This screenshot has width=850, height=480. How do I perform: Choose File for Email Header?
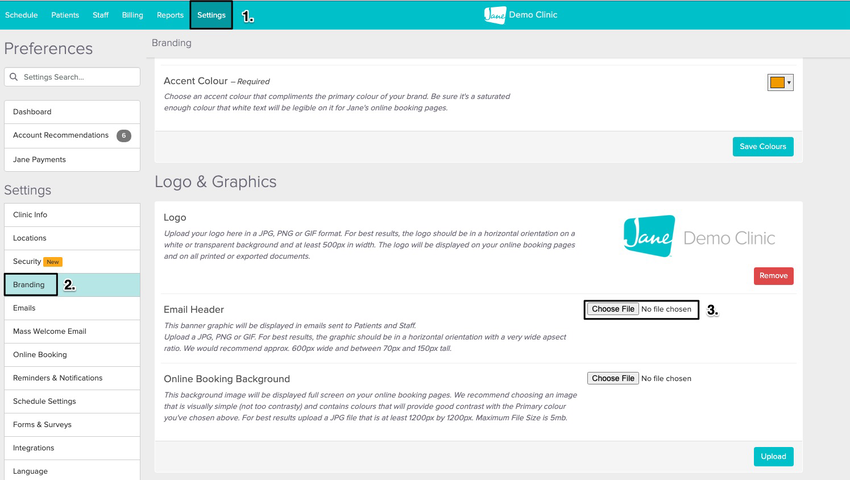(613, 309)
